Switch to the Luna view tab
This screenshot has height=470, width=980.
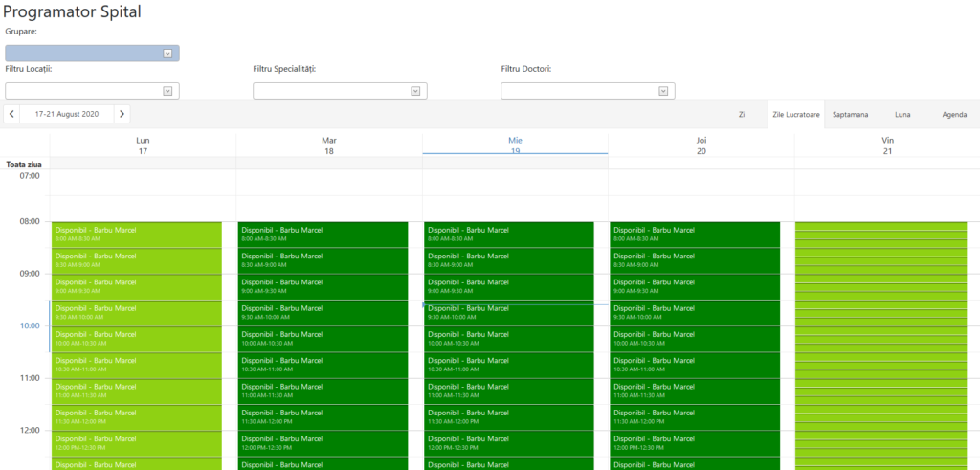[902, 114]
